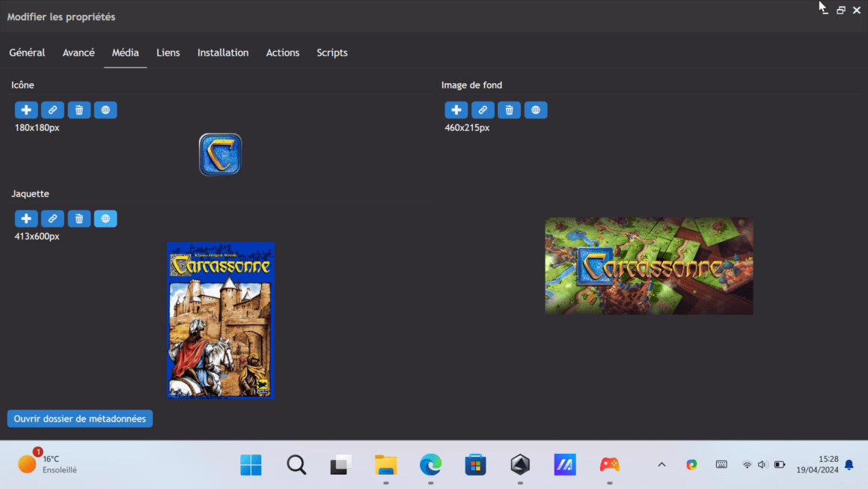868x489 pixels.
Task: Switch to the Scripts tab
Action: 332,52
